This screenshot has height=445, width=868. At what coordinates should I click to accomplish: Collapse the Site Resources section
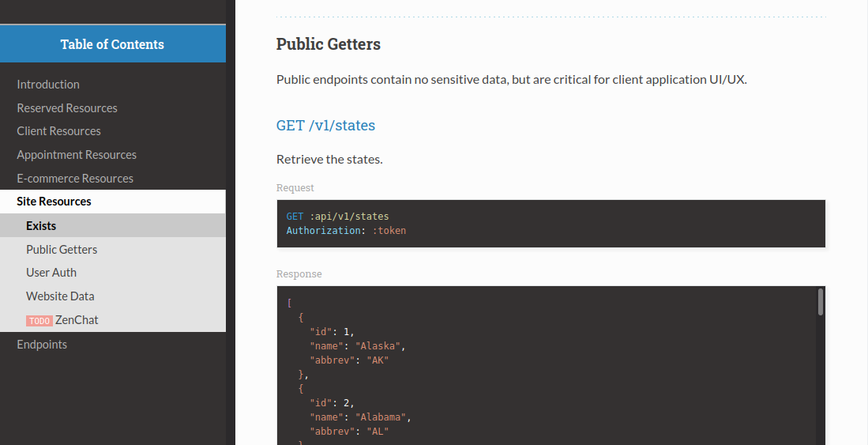(54, 202)
